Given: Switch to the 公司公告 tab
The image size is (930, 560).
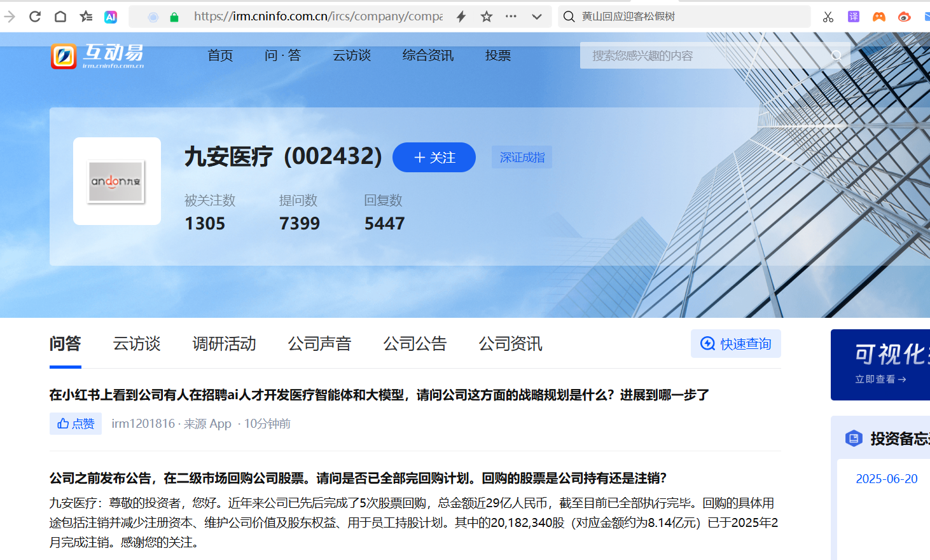Looking at the screenshot, I should [415, 344].
